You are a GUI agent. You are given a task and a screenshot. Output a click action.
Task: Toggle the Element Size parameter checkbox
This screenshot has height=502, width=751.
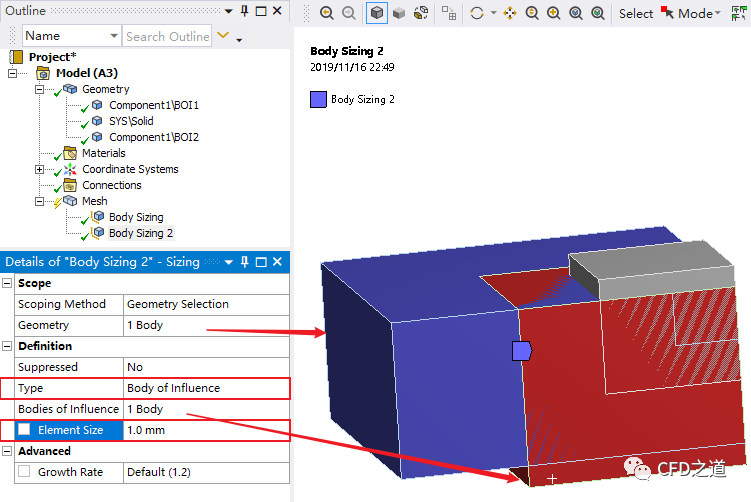24,430
